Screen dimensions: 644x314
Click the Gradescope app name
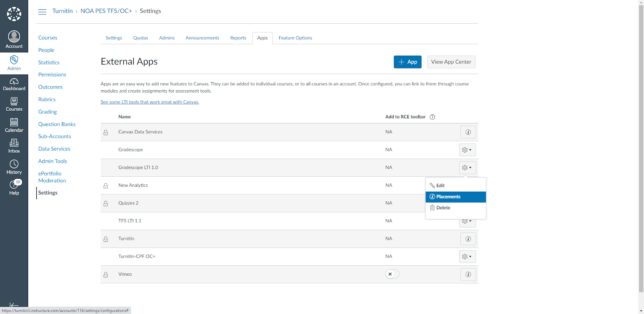tap(131, 150)
